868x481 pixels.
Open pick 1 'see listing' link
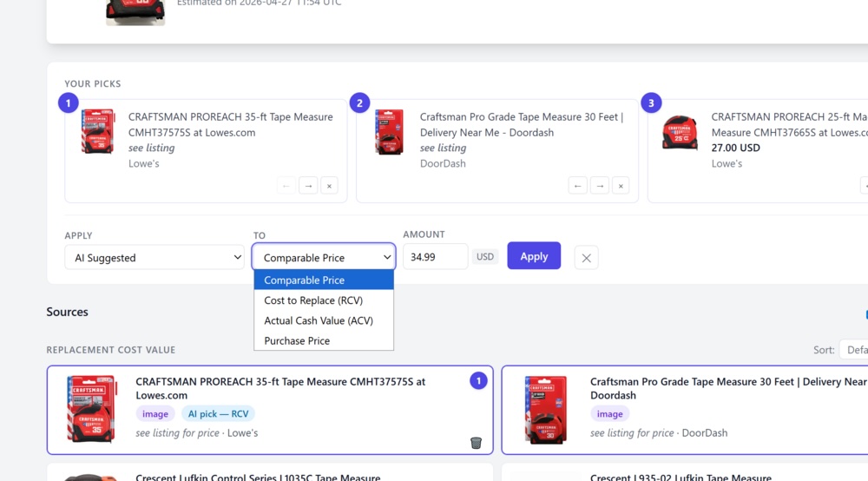pos(151,148)
